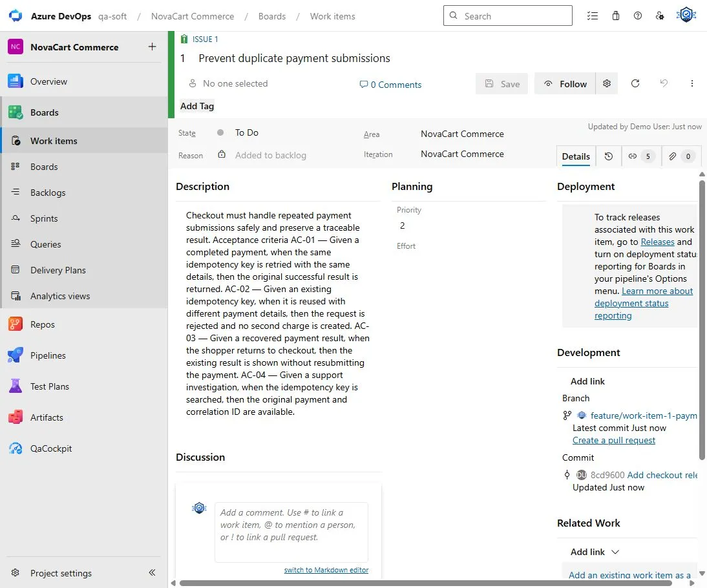The image size is (707, 588).
Task: Click the qa-soft organization breadcrumb
Action: tap(112, 16)
